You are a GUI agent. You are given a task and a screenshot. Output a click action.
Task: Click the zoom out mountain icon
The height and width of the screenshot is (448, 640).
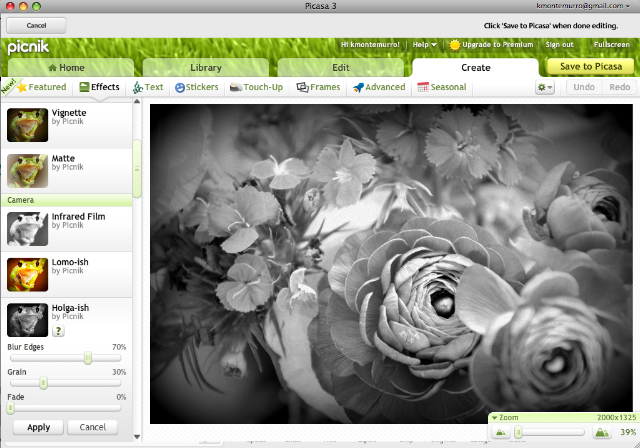[501, 432]
